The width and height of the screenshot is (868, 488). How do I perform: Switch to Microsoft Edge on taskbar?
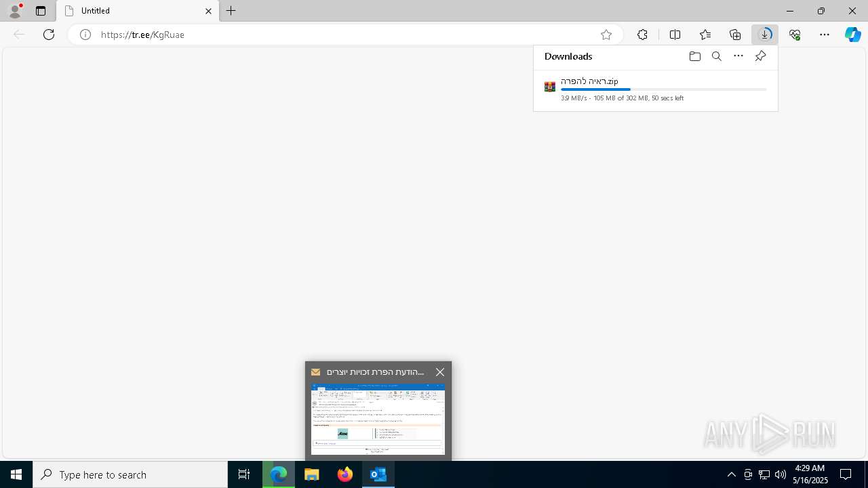click(279, 474)
